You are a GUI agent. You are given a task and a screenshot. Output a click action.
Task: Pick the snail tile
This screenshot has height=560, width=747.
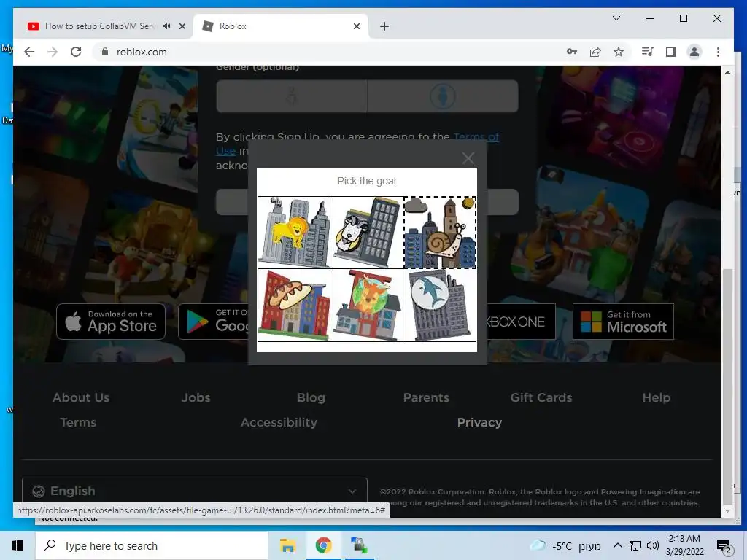[x=439, y=233]
